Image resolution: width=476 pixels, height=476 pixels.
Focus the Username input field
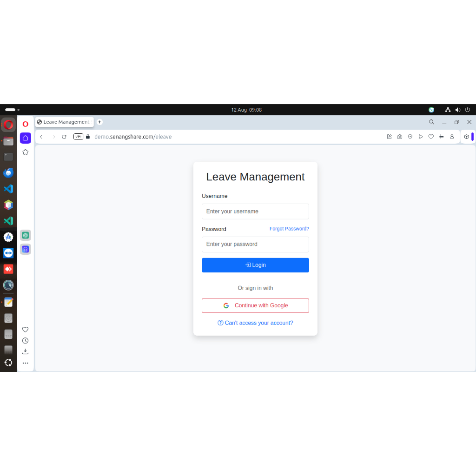click(255, 212)
